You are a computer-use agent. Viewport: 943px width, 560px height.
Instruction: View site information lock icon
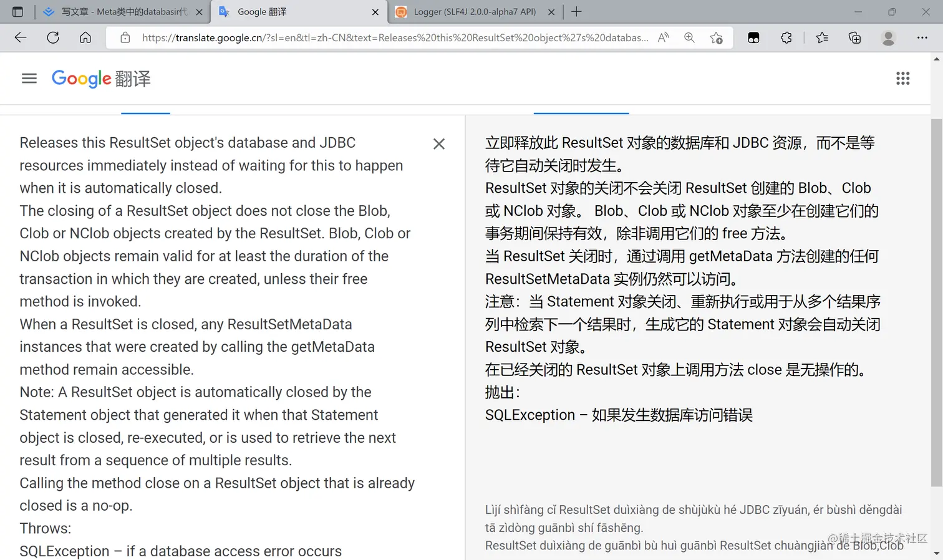(125, 37)
